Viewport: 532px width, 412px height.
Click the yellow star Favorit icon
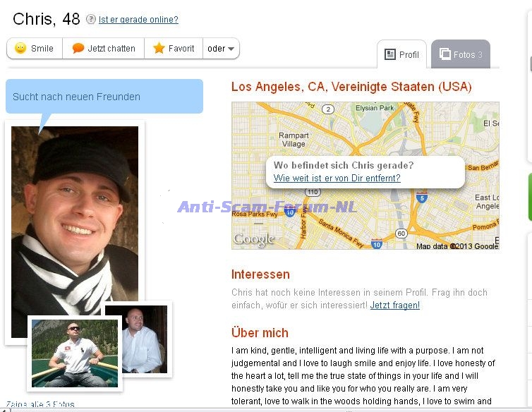159,49
